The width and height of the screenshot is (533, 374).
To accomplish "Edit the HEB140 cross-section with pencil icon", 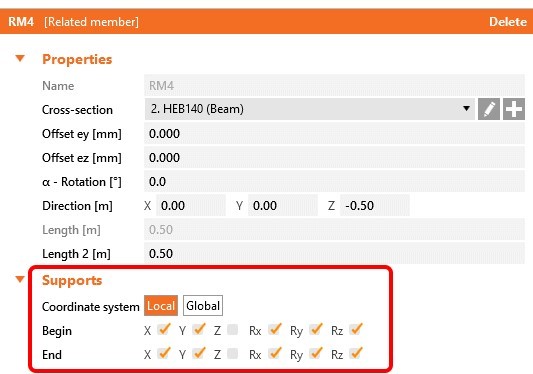I will (488, 109).
